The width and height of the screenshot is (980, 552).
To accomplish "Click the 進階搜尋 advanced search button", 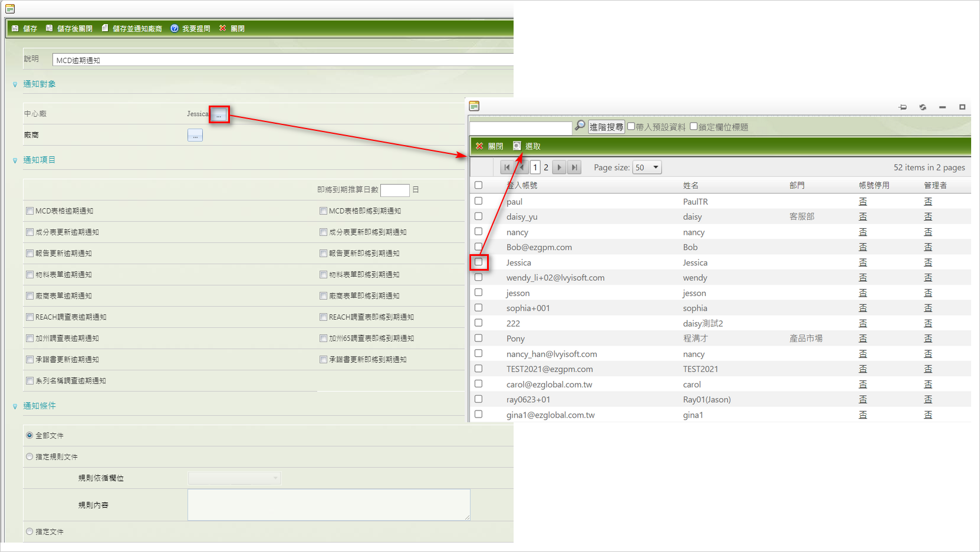I will click(x=606, y=127).
